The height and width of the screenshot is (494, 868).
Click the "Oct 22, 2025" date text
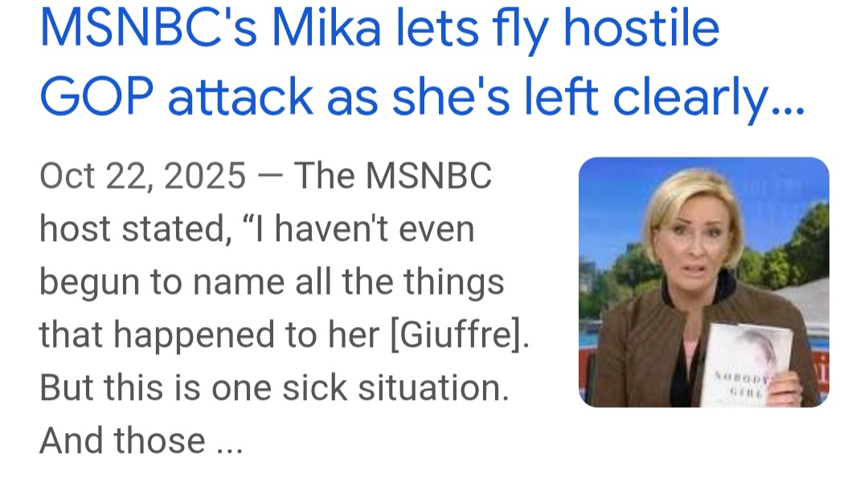pyautogui.click(x=142, y=177)
